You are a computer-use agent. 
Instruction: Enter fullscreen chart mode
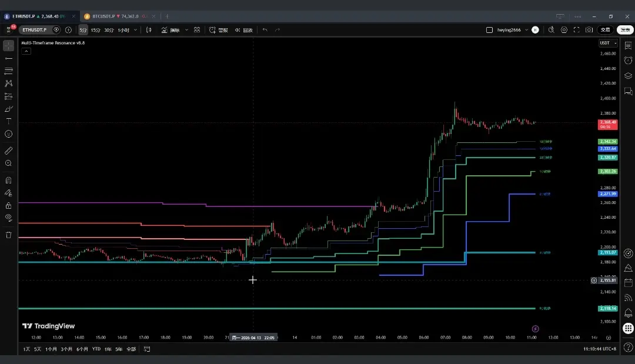[577, 30]
